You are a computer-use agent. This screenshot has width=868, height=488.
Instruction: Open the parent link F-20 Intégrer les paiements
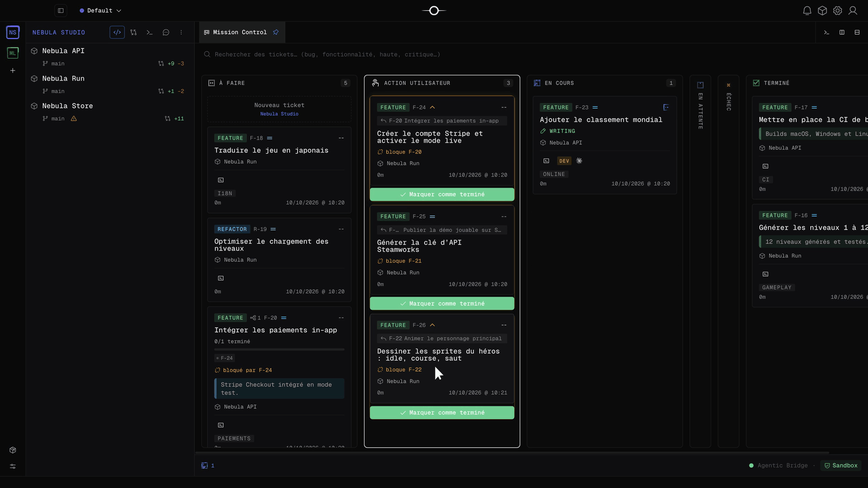coord(442,121)
